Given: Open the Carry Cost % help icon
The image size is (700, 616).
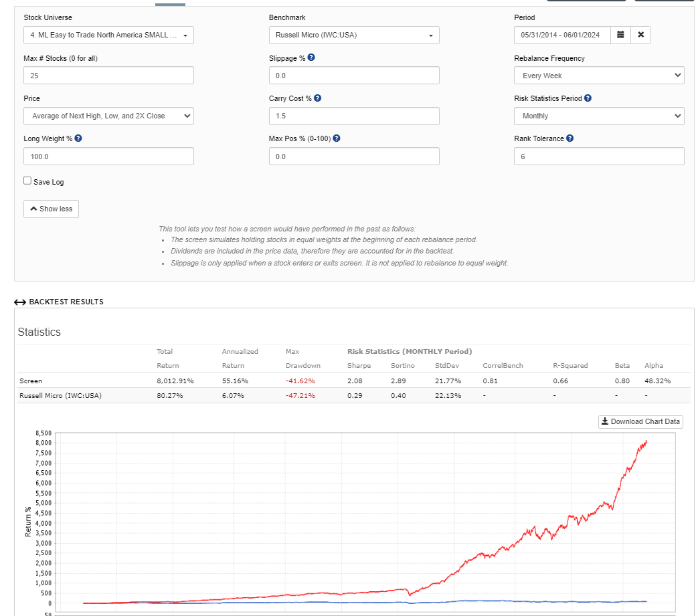Looking at the screenshot, I should click(317, 98).
